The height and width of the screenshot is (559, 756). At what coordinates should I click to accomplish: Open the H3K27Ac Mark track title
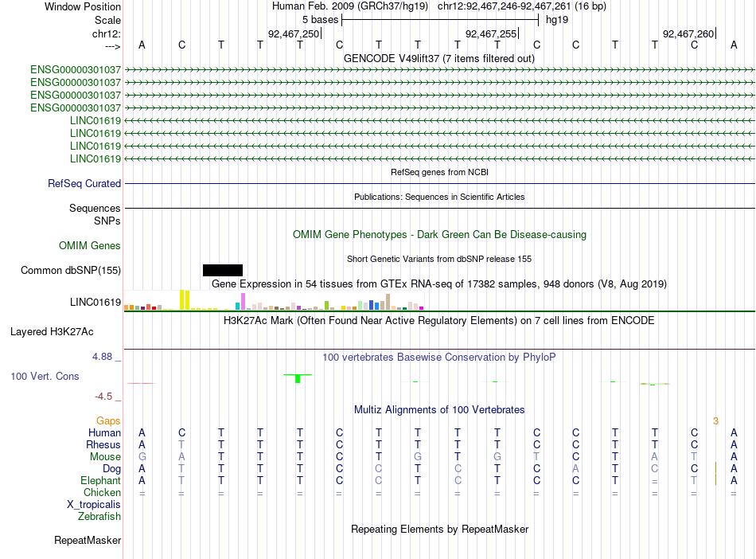click(439, 320)
